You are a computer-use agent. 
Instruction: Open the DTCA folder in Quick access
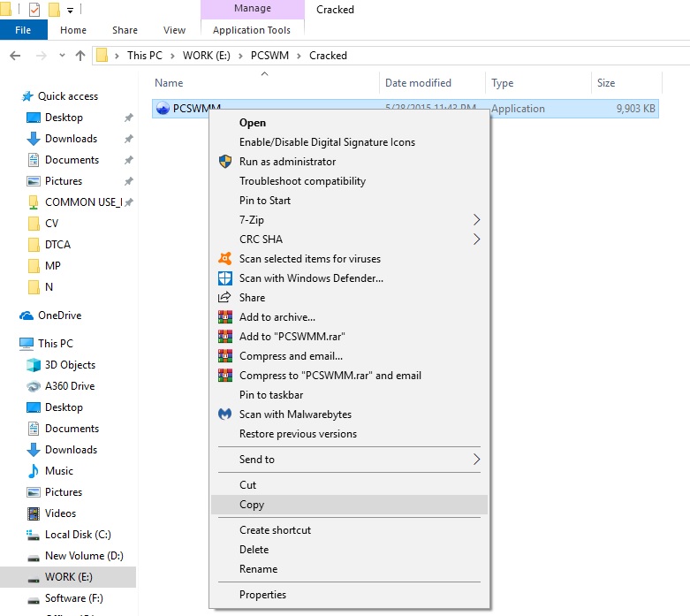click(x=57, y=245)
